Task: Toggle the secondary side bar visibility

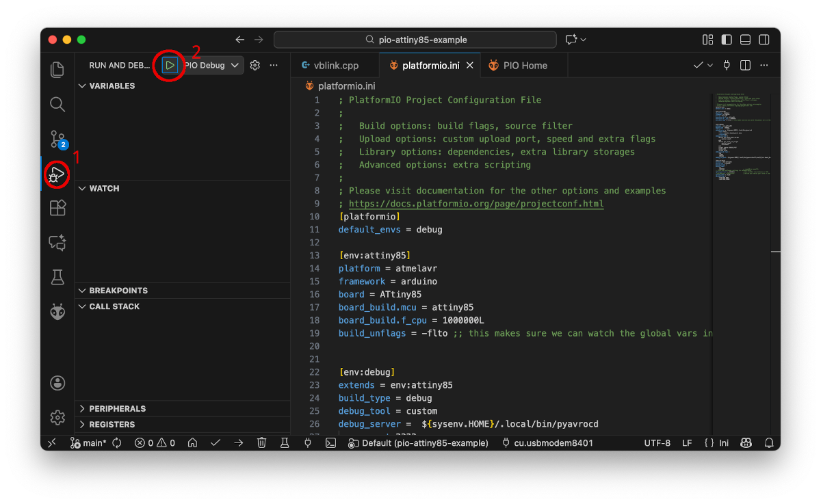Action: tap(764, 40)
